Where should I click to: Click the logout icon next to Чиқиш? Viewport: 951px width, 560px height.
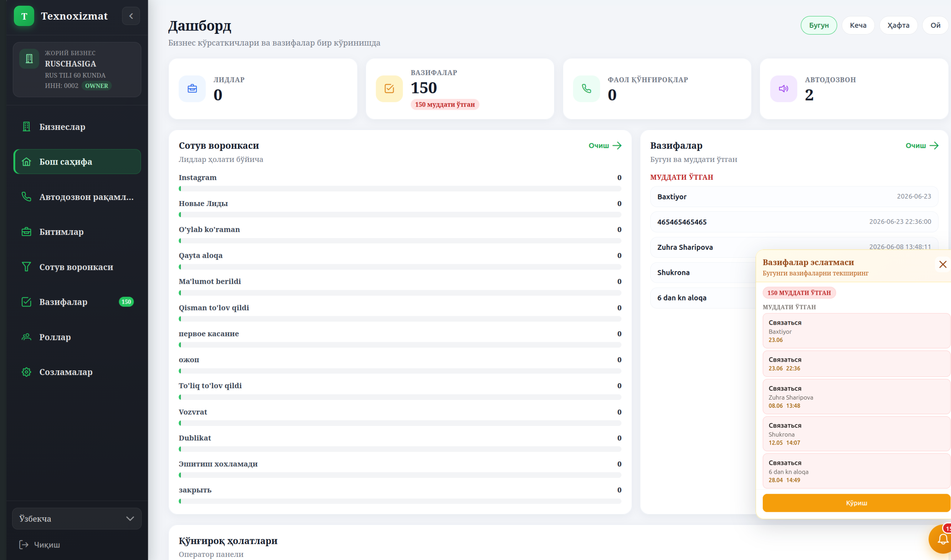(24, 545)
